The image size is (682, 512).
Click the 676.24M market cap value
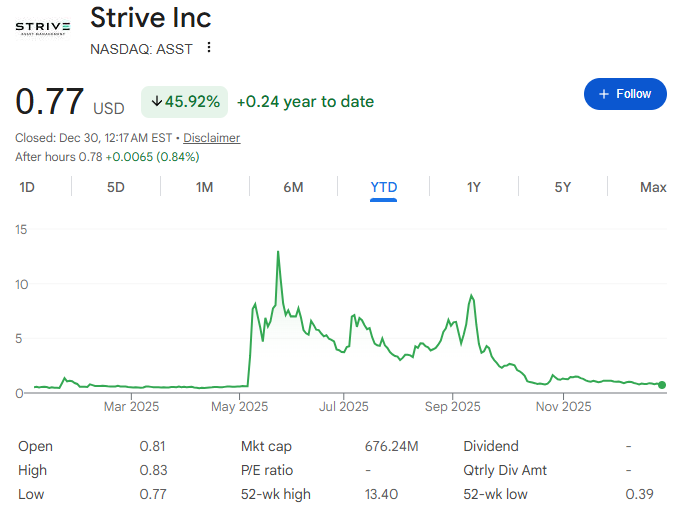391,446
